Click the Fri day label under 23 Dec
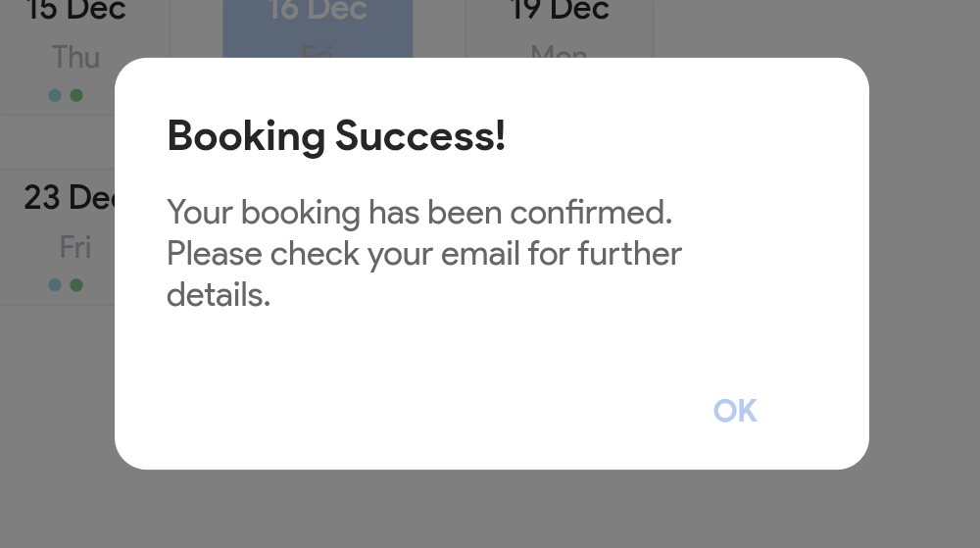The image size is (980, 548). pyautogui.click(x=75, y=247)
